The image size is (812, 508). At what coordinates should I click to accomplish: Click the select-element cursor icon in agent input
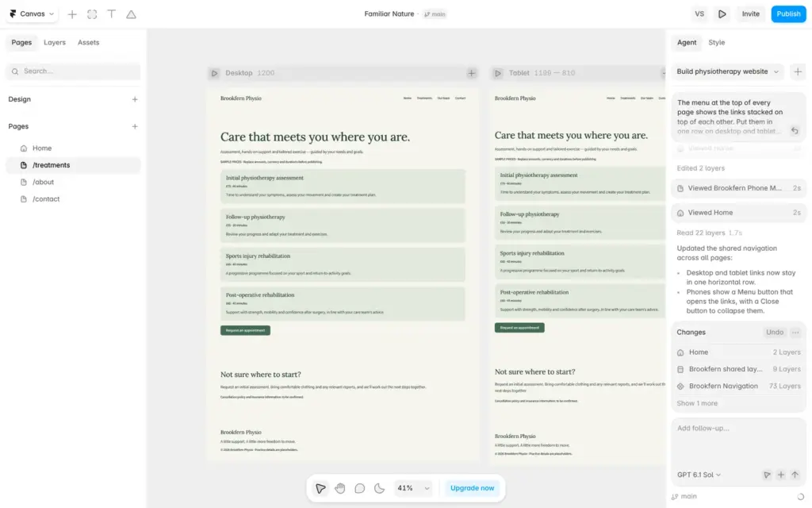click(x=767, y=475)
